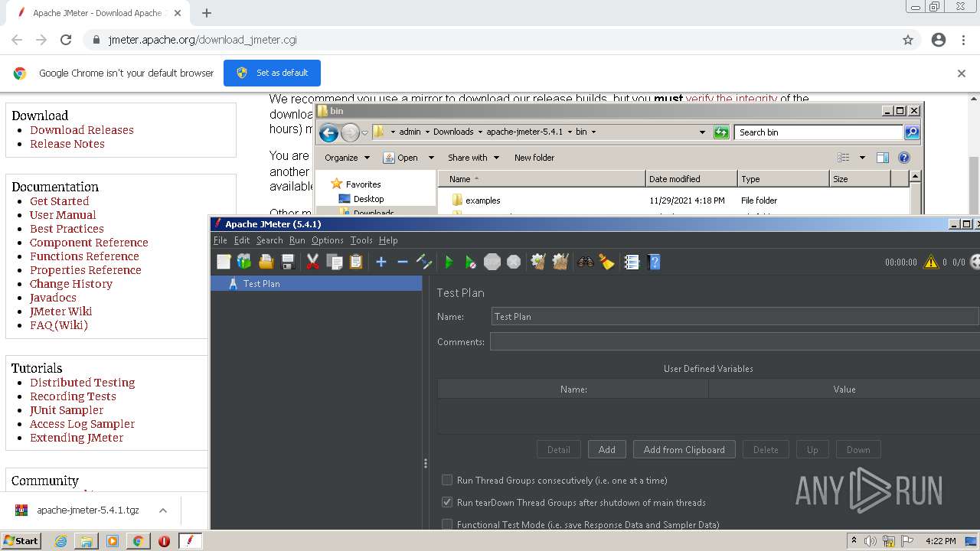Click the Test Plan Name input field
This screenshot has height=551, width=980.
[x=735, y=316]
